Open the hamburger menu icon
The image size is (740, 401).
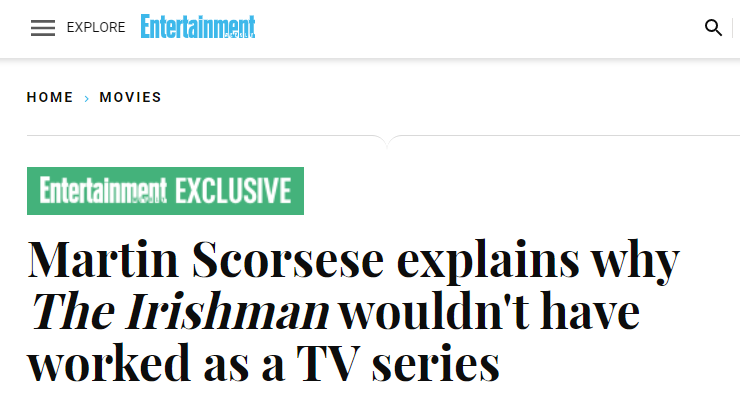43,28
